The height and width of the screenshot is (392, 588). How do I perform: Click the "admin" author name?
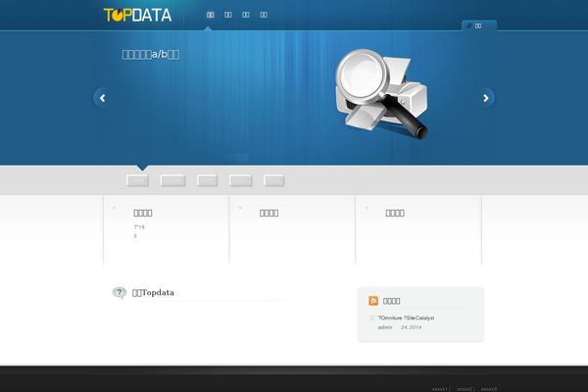click(x=385, y=327)
